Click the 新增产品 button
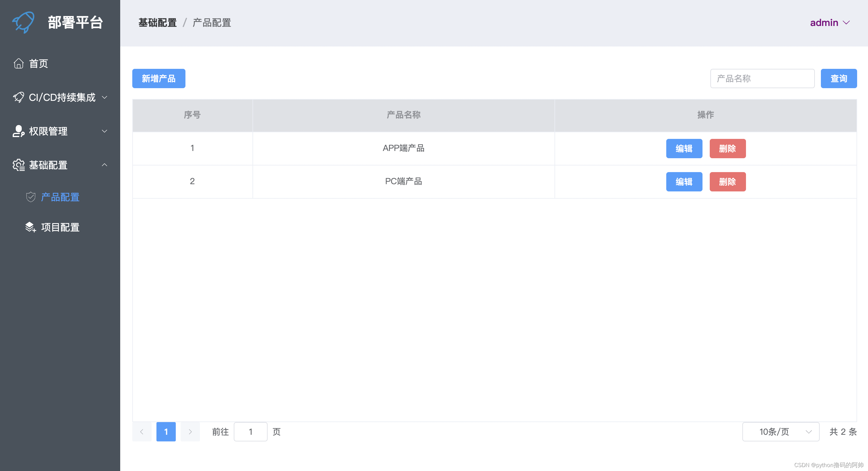 159,78
